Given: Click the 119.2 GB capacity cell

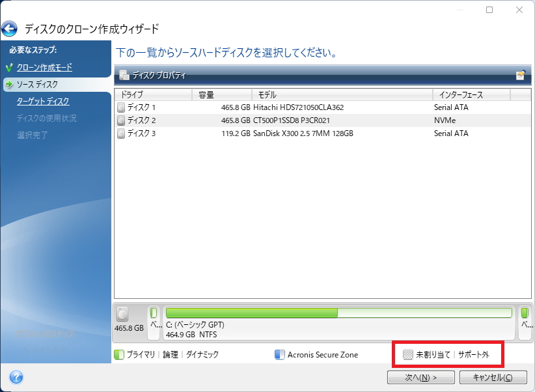Looking at the screenshot, I should click(236, 133).
